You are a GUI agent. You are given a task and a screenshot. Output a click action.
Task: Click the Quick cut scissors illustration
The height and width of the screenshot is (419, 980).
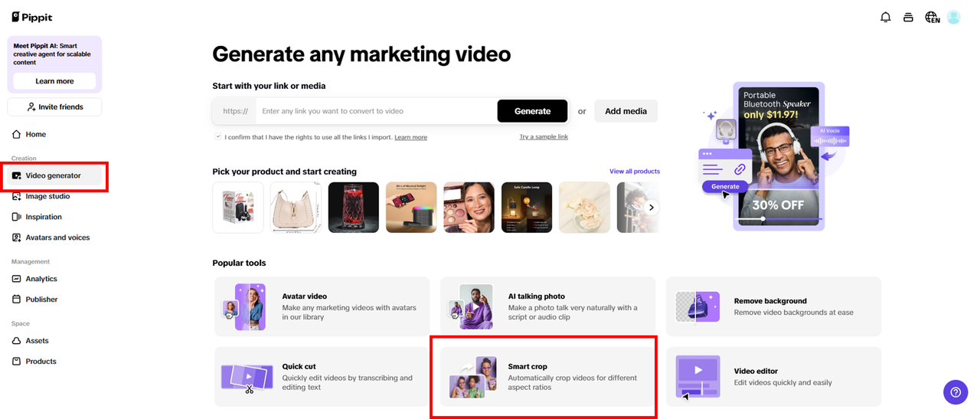pos(248,377)
